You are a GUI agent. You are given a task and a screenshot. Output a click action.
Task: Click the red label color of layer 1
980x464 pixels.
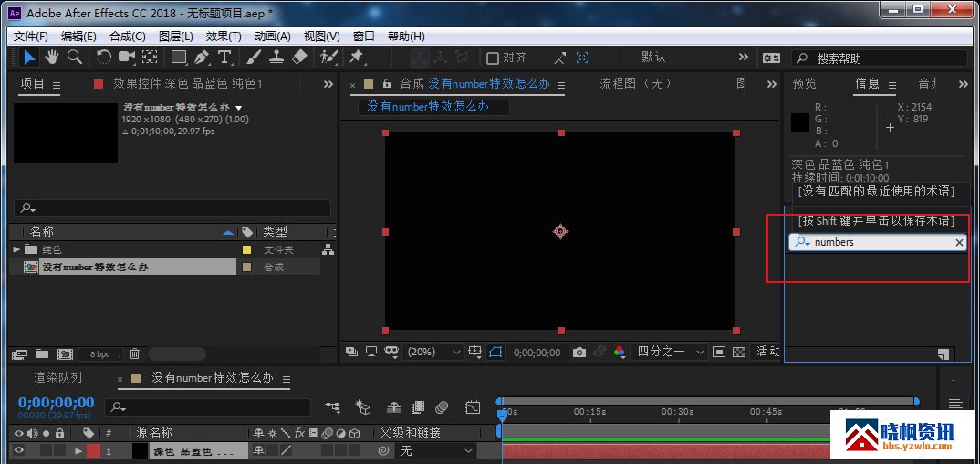93,450
